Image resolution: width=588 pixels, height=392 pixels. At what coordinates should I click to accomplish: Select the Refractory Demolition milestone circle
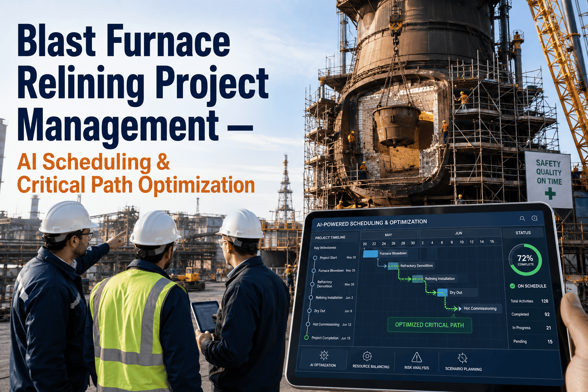pos(312,284)
